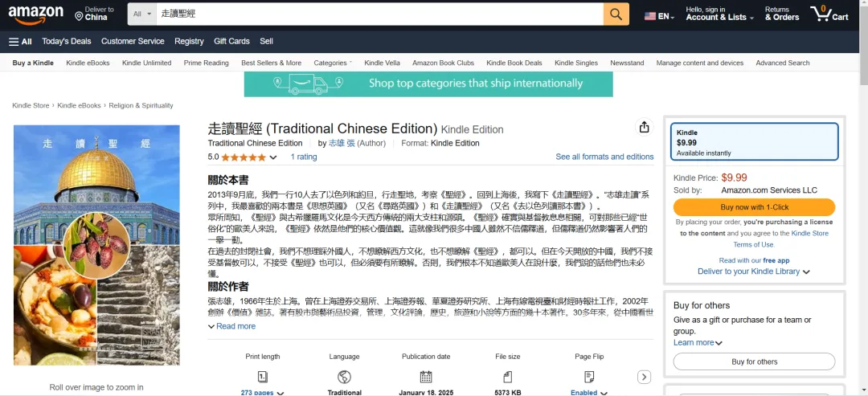Open Customer Service
Image resolution: width=868 pixels, height=396 pixels.
point(133,42)
